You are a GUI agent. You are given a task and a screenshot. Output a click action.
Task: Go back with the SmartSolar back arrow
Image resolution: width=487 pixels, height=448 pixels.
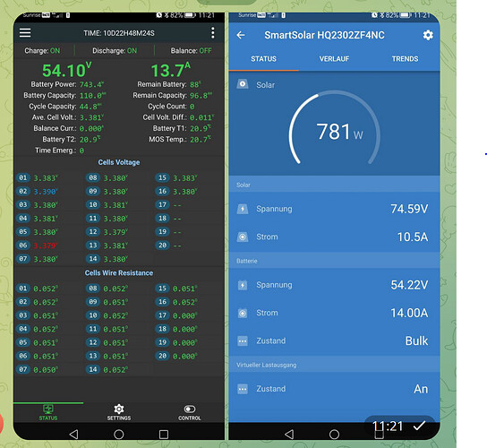(241, 35)
